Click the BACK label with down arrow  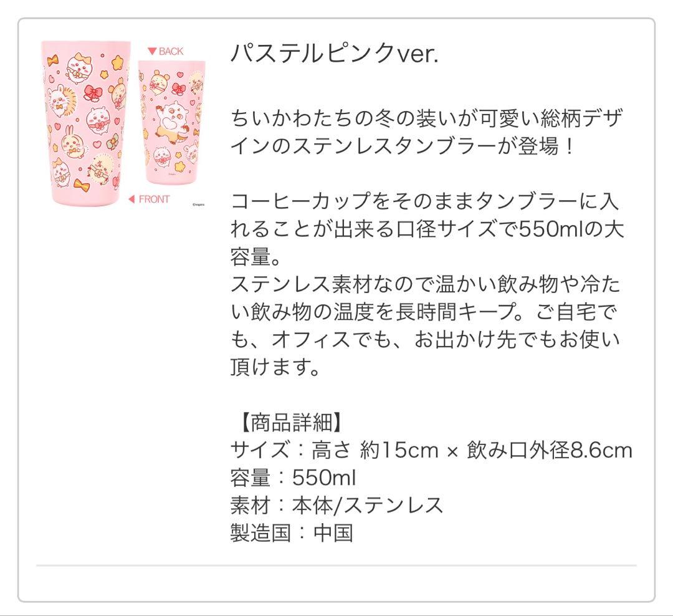point(165,51)
